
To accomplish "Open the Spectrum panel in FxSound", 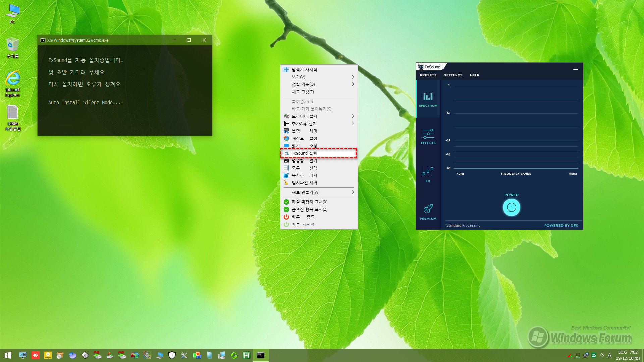I will (x=428, y=100).
